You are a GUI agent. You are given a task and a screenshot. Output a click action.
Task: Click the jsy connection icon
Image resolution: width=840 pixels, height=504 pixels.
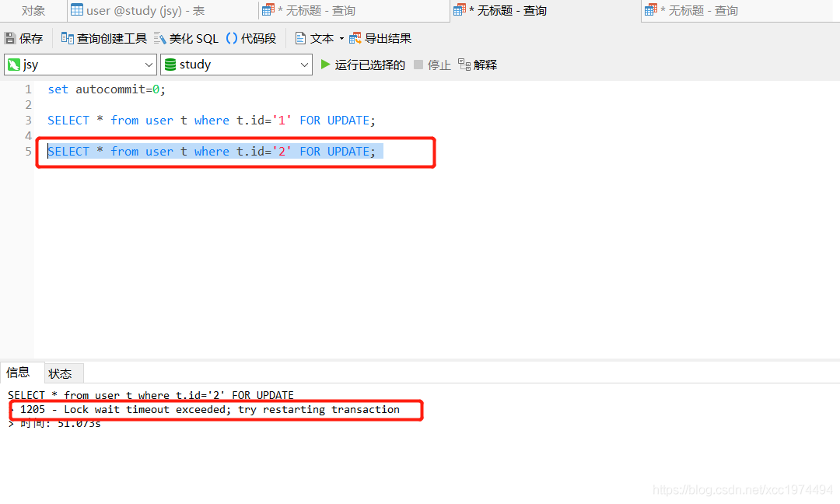14,65
